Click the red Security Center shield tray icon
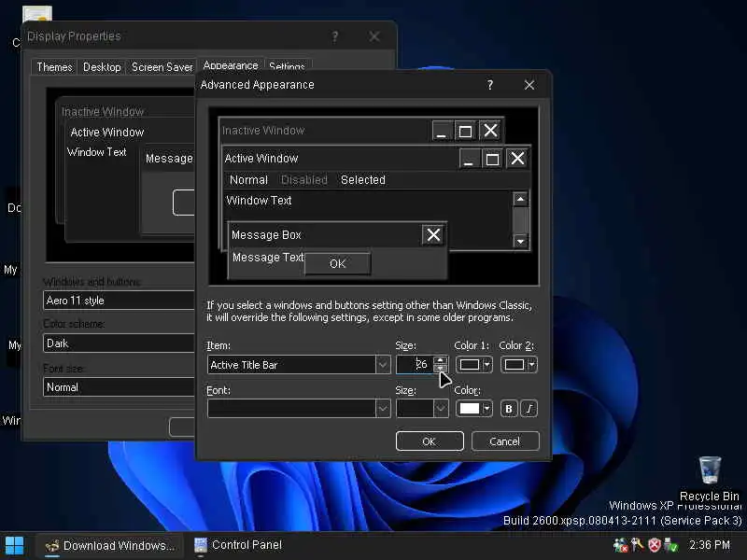 click(x=655, y=545)
